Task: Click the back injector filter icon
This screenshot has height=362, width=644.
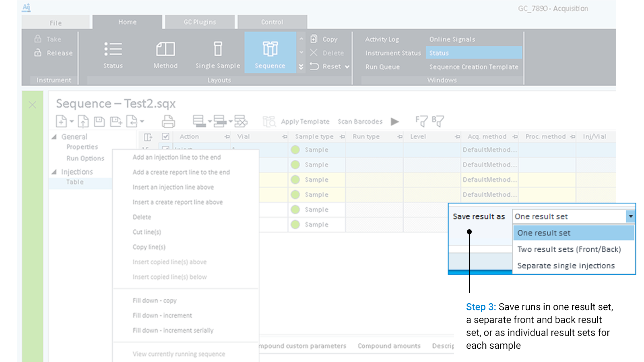Action: 438,121
